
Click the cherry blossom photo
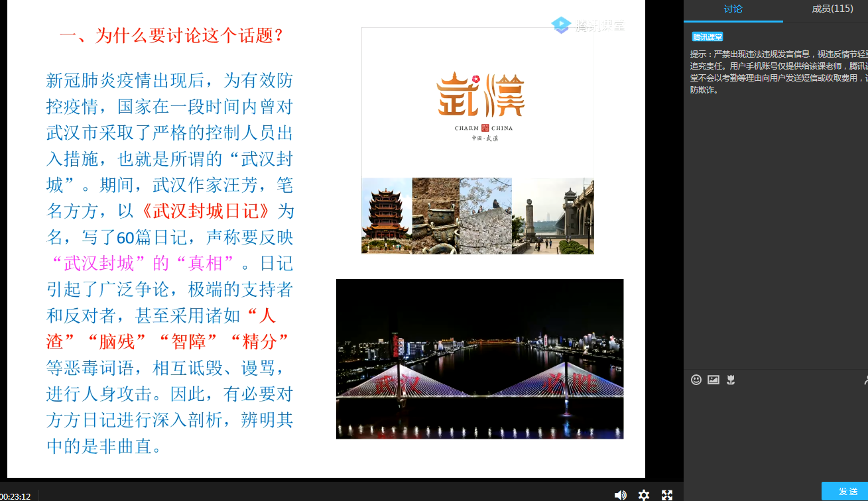tap(485, 216)
